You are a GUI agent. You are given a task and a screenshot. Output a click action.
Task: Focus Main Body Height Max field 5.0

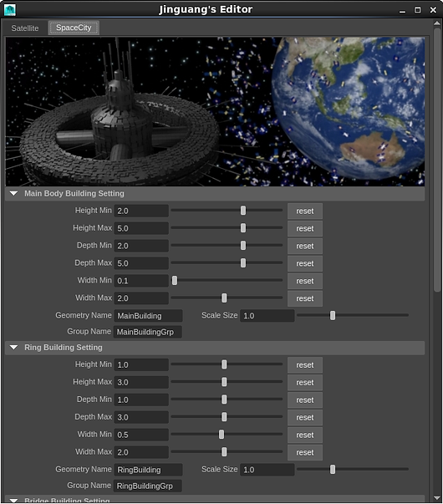click(x=141, y=228)
